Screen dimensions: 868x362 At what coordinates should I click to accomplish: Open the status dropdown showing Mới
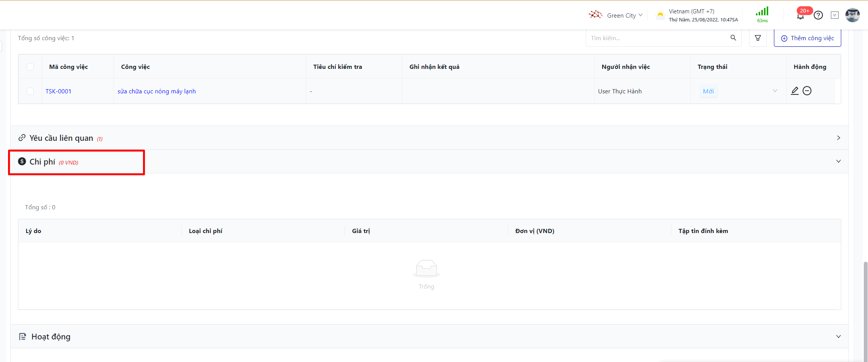pos(738,91)
